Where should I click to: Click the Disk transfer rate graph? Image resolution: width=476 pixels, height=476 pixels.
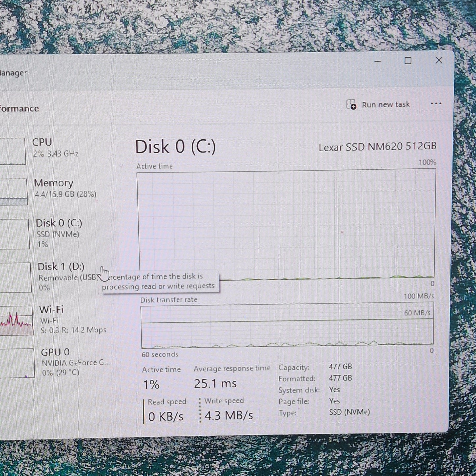pyautogui.click(x=287, y=325)
